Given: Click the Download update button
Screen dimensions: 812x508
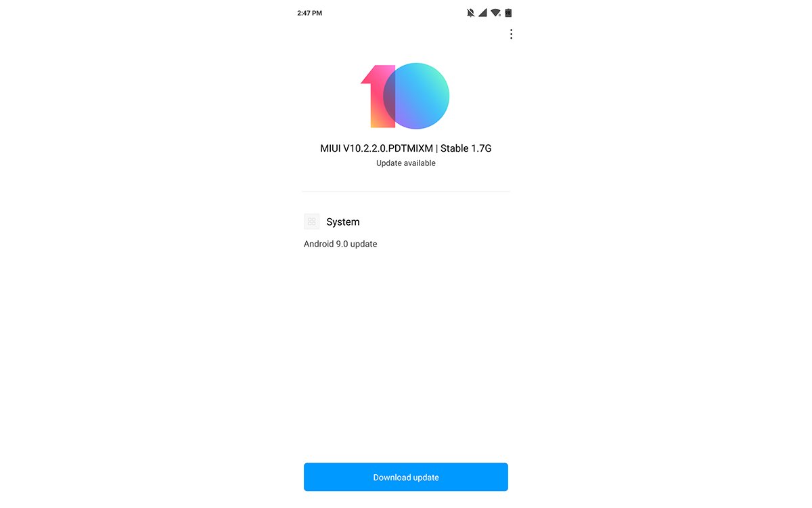Looking at the screenshot, I should point(406,477).
